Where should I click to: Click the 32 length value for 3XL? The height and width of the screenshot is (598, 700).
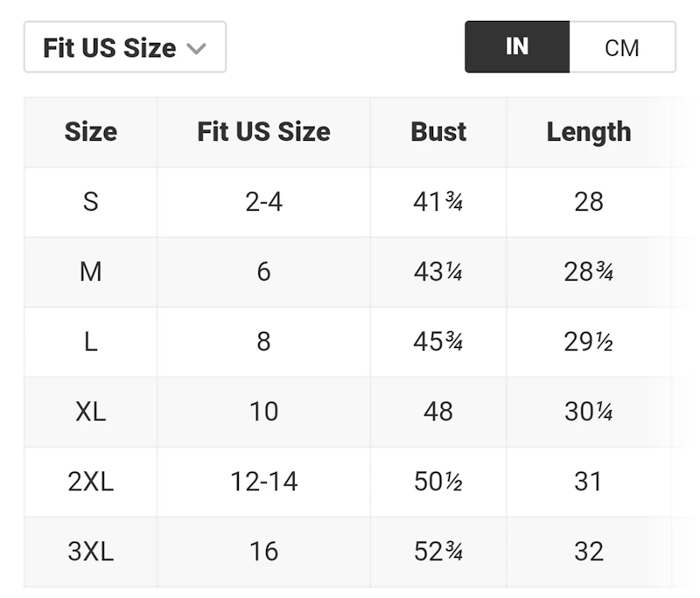point(589,552)
